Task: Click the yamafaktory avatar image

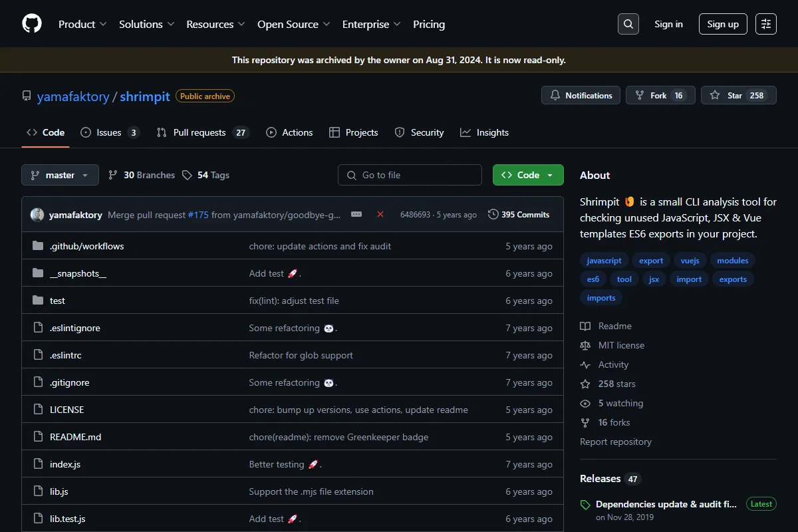Action: click(37, 215)
